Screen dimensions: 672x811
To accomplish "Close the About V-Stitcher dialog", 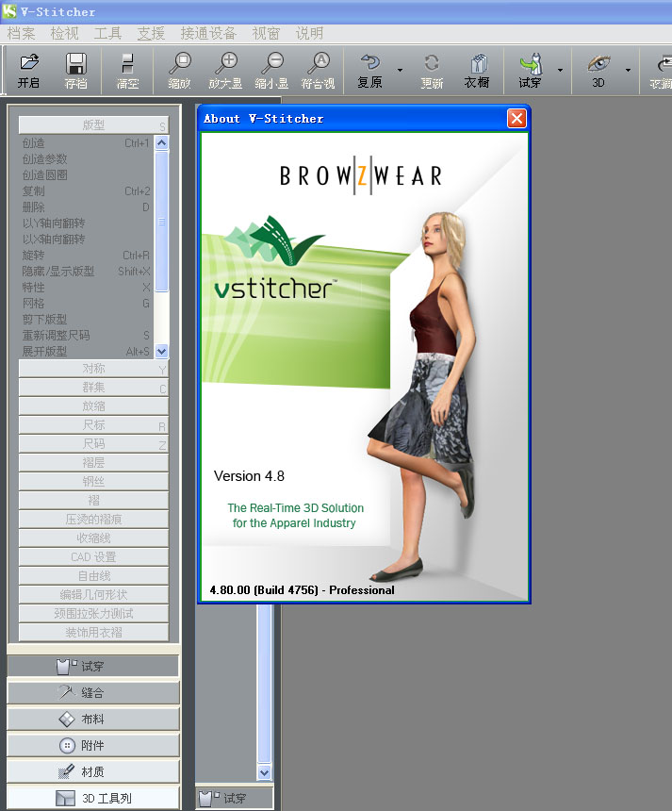I will [x=516, y=119].
